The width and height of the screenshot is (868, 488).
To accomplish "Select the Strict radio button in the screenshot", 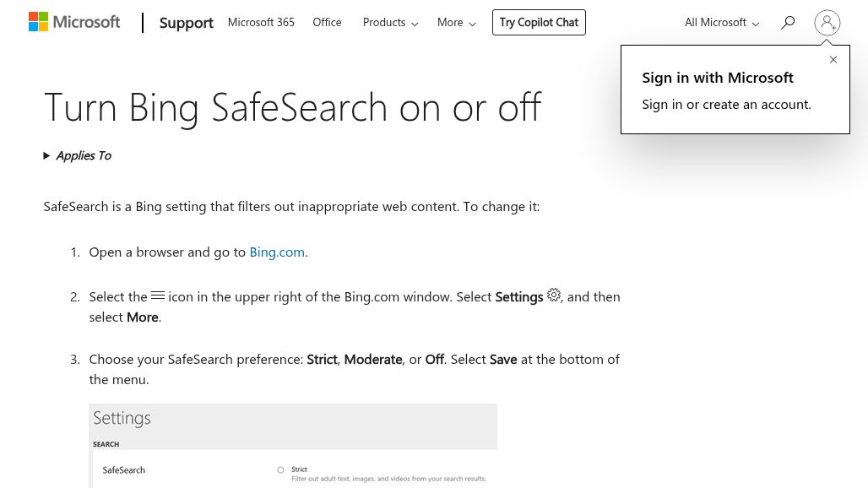I will click(x=280, y=469).
